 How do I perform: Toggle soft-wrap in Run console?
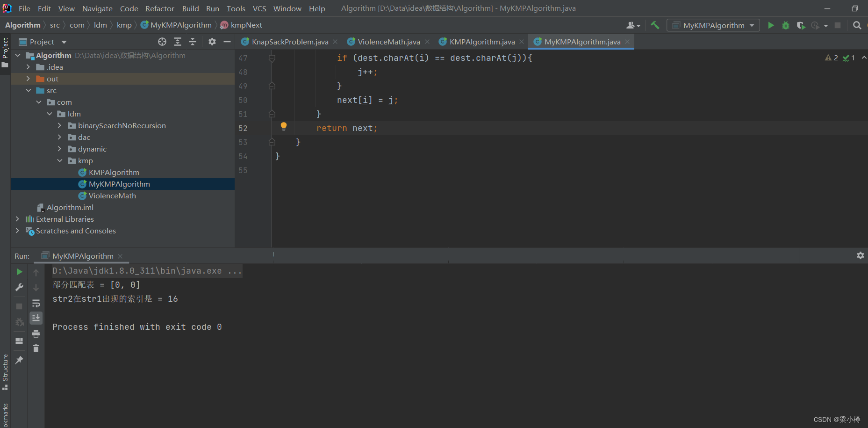click(x=36, y=303)
